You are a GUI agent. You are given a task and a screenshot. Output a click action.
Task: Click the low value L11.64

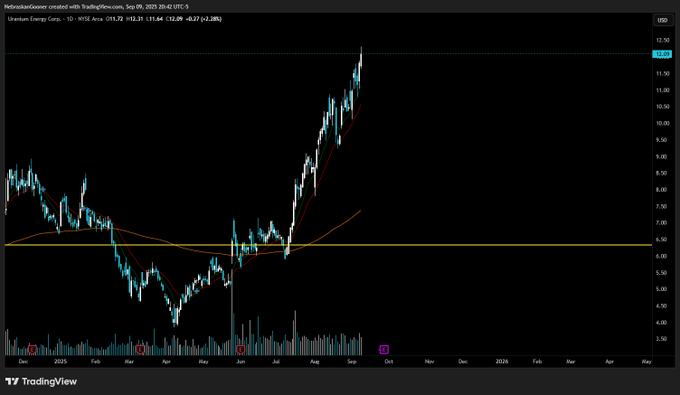tap(154, 19)
